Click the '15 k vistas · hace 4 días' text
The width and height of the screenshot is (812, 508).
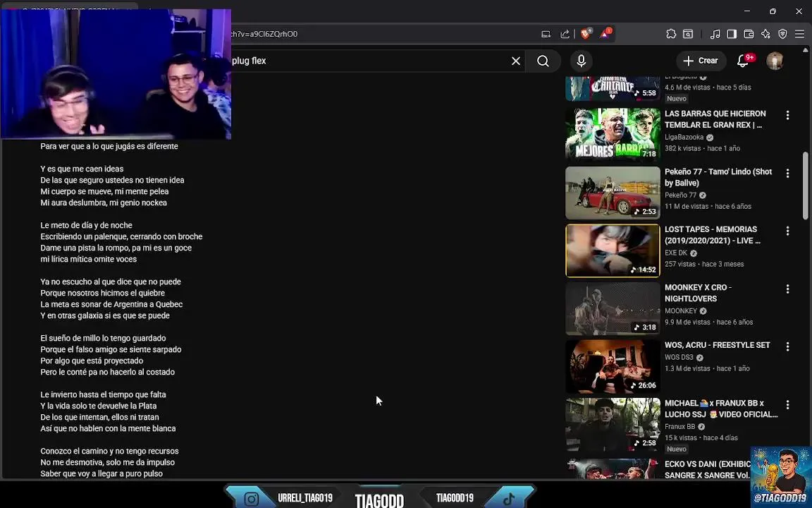tap(701, 438)
